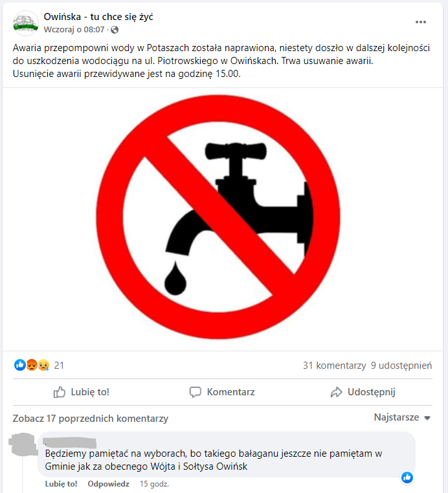
Task: Open the Najstarsze comment sorting dropdown
Action: (402, 417)
